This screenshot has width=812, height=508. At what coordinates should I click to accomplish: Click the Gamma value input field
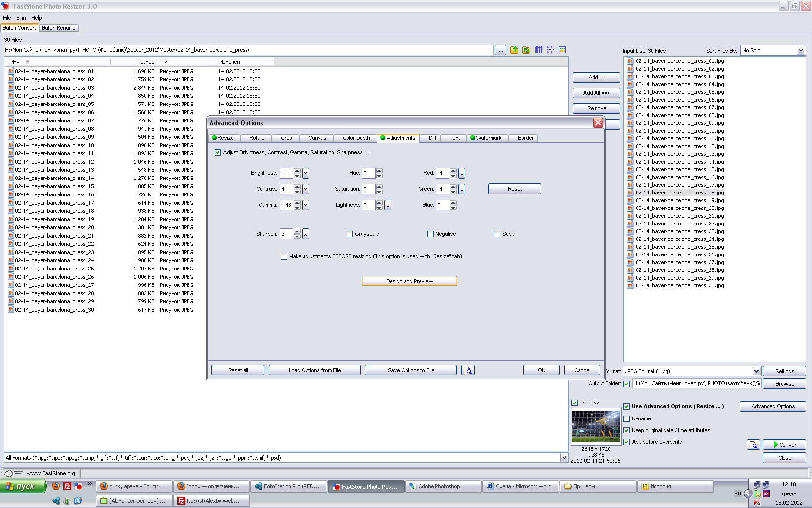click(287, 205)
